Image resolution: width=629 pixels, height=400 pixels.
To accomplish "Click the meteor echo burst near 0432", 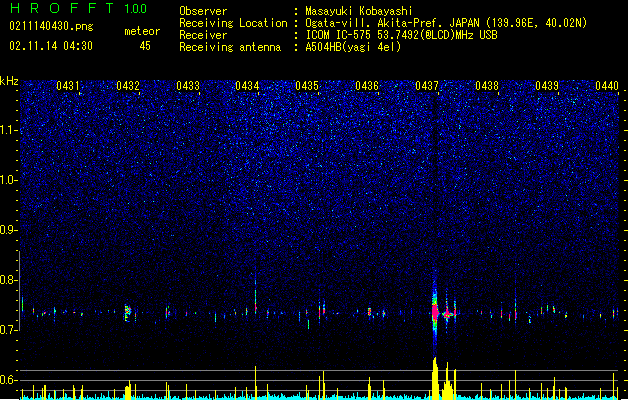I will point(128,313).
